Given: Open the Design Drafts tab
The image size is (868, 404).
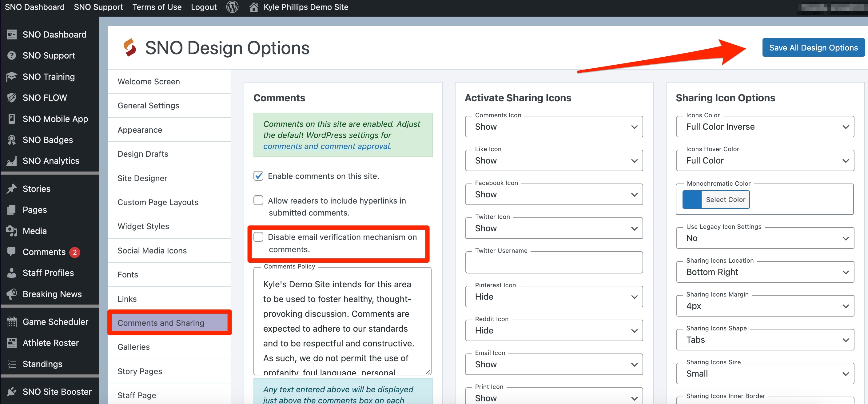Looking at the screenshot, I should click(x=169, y=154).
